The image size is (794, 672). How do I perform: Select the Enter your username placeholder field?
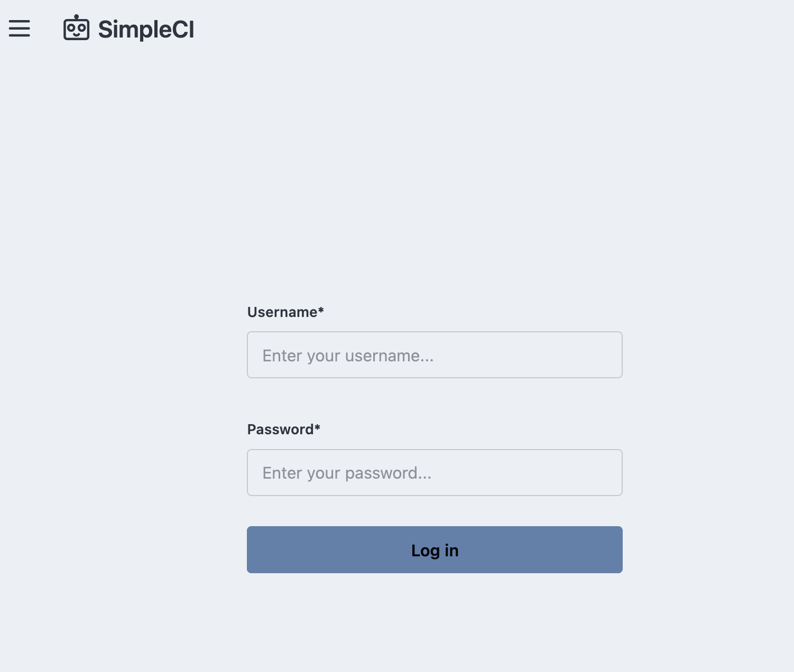[435, 354]
